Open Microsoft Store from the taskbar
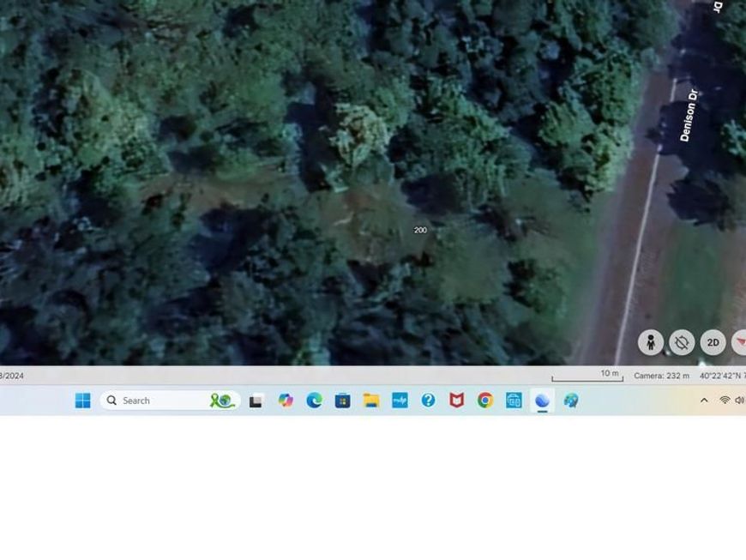The height and width of the screenshot is (560, 746). point(343,400)
